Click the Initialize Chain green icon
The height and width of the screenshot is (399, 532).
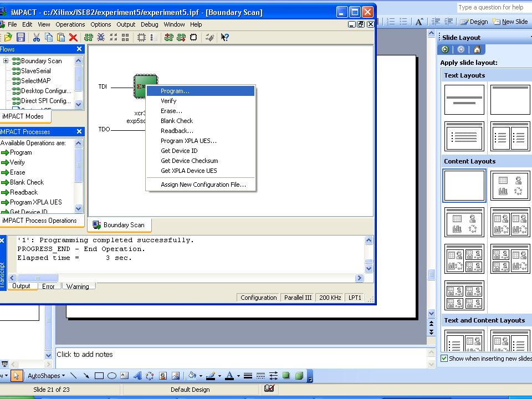coord(89,37)
